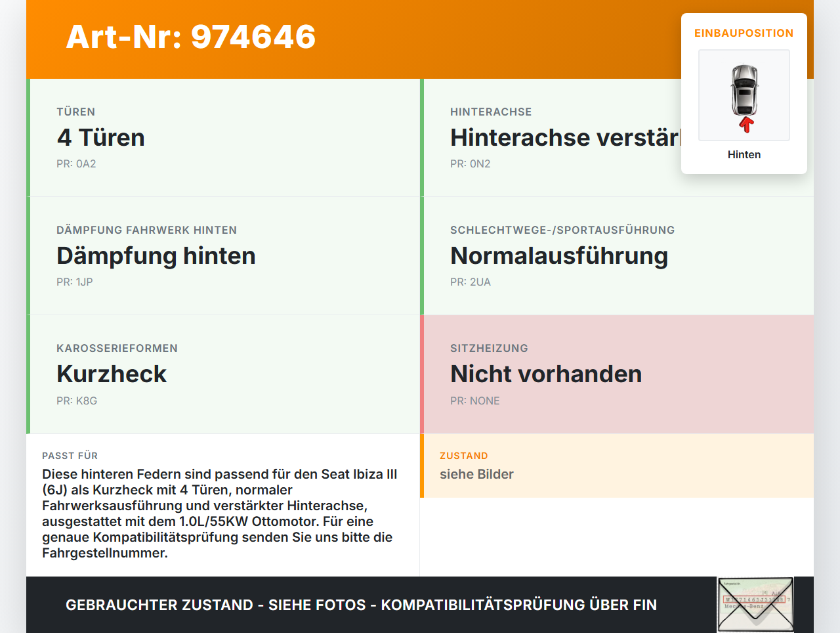Open the crossed-out envelope thumbnail at bottom right

click(x=755, y=605)
